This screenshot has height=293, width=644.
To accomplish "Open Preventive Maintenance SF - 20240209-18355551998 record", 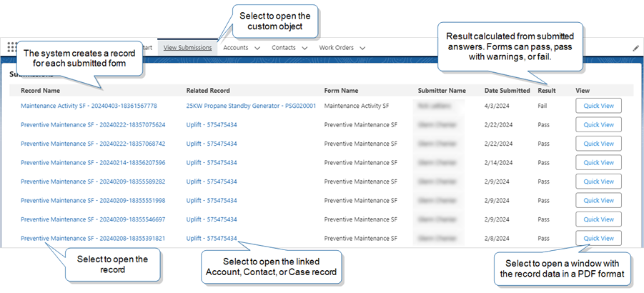I will 93,200.
